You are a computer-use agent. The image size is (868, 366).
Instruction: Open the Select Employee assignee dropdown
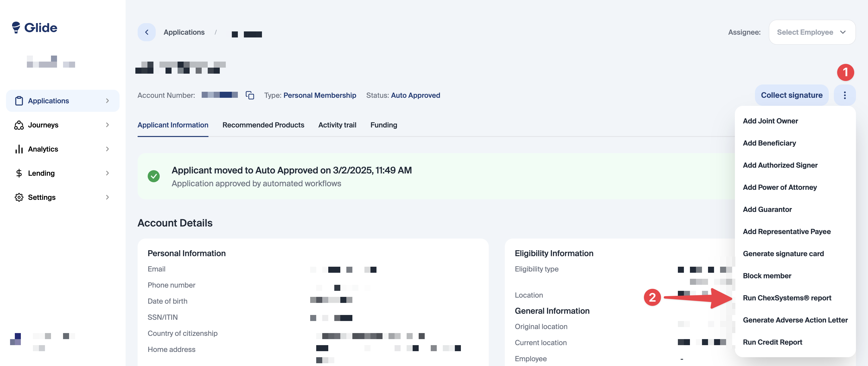[x=811, y=32]
